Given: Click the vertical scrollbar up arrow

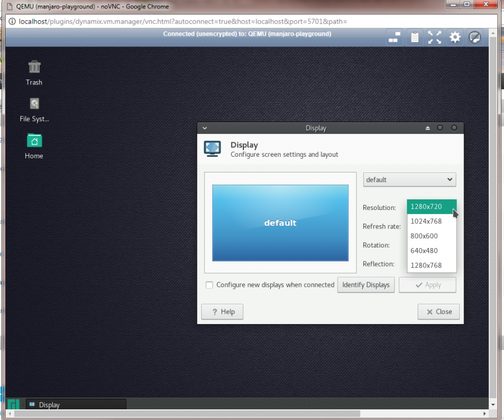Looking at the screenshot, I should pos(493,32).
